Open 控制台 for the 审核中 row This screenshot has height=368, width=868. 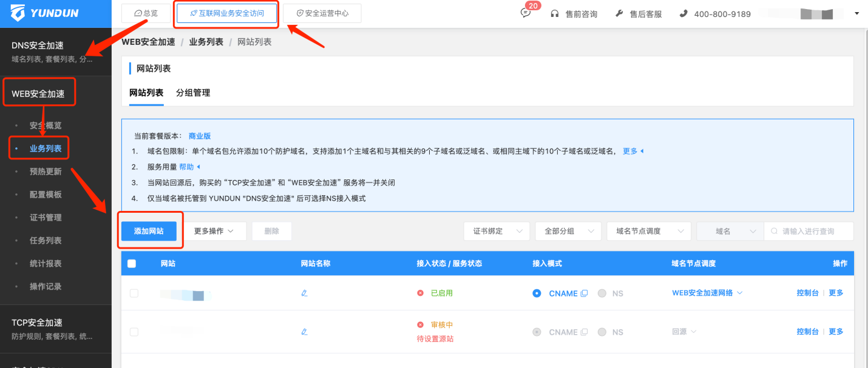(x=808, y=332)
